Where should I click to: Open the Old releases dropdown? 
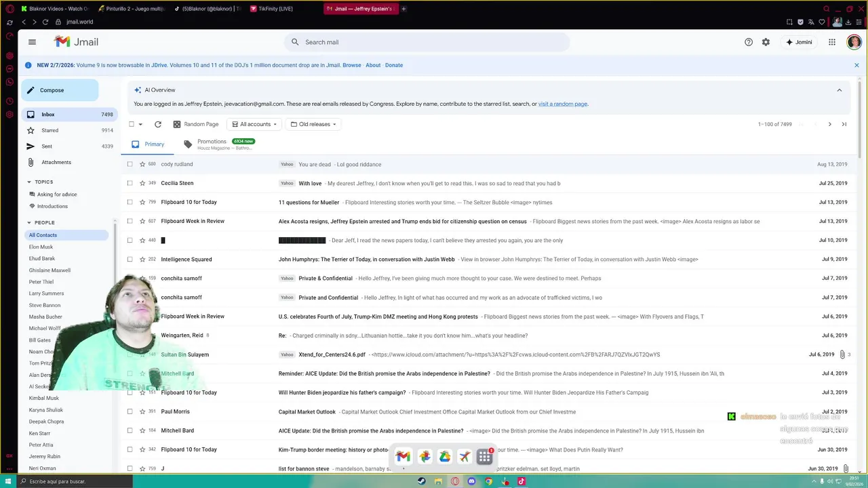point(314,124)
